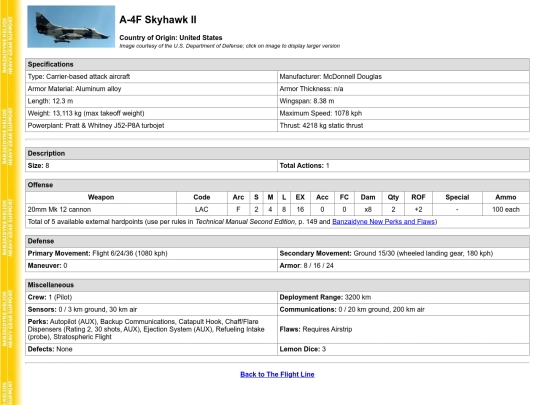Select the x8 damage value

(368, 209)
